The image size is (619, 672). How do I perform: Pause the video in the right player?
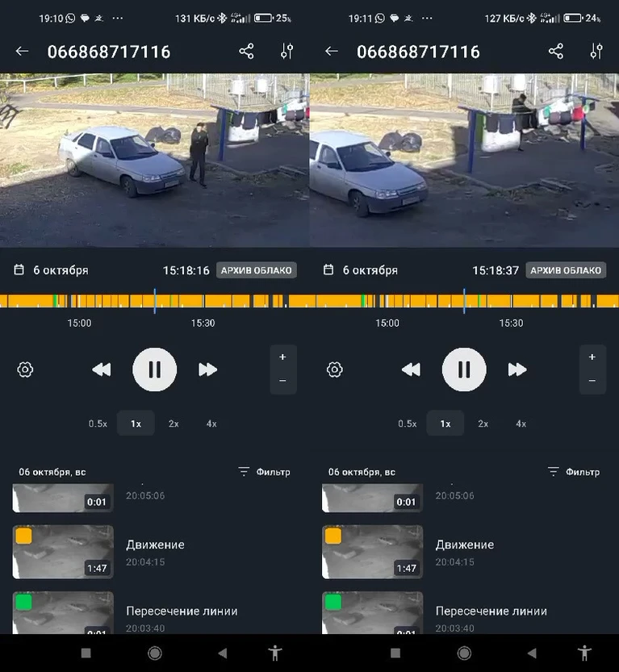[x=464, y=369]
